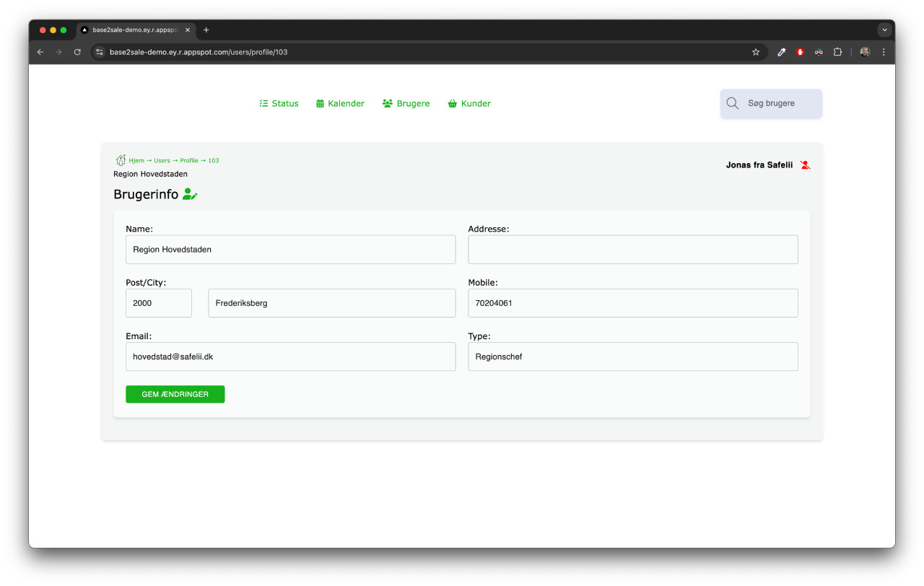
Task: Navigate to the Brugere menu item
Action: click(x=406, y=103)
